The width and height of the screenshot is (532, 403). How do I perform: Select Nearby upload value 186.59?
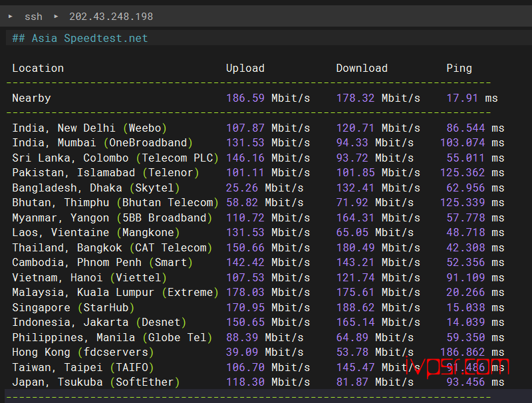pyautogui.click(x=245, y=98)
